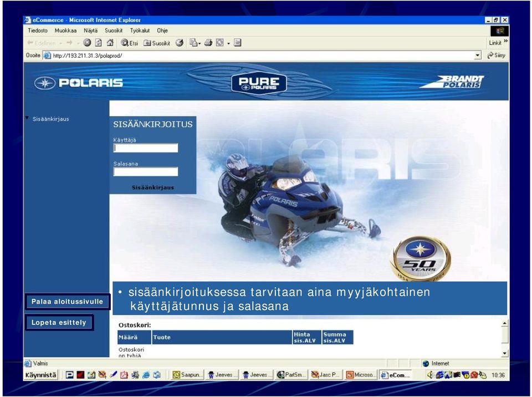This screenshot has height=397, width=532.
Task: Switch to the Jasc P... taskbar window
Action: click(x=326, y=375)
